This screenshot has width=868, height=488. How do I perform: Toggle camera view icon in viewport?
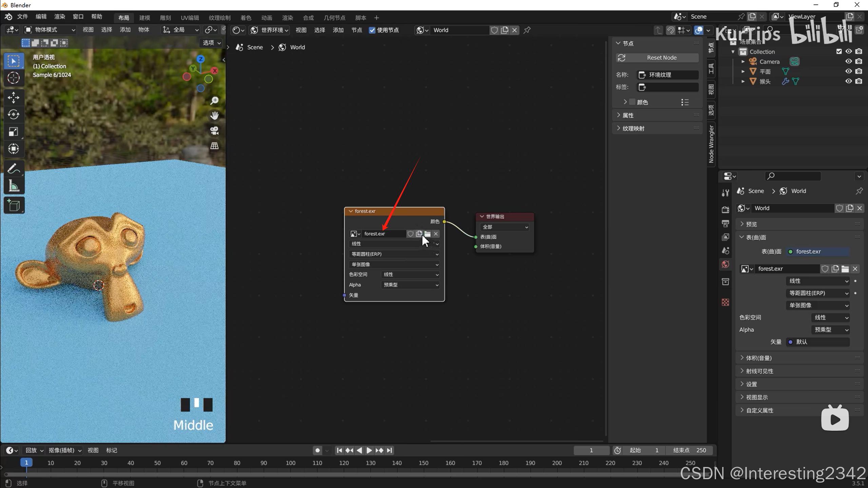click(214, 130)
